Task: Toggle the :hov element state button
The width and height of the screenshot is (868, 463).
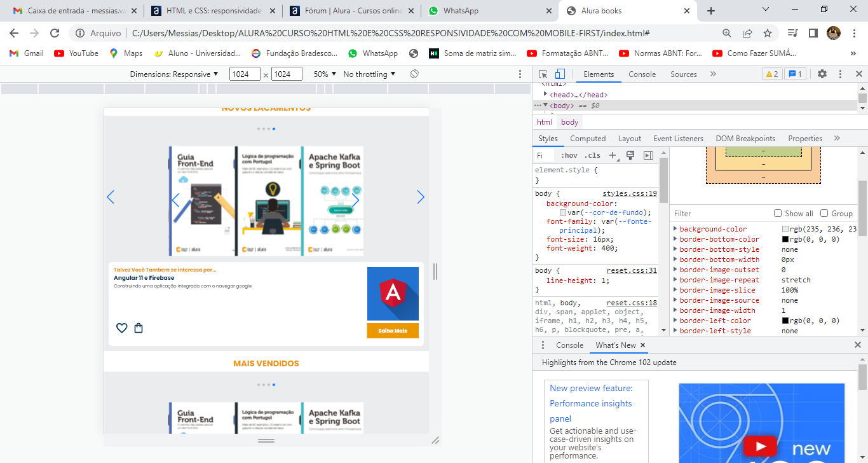Action: tap(569, 155)
